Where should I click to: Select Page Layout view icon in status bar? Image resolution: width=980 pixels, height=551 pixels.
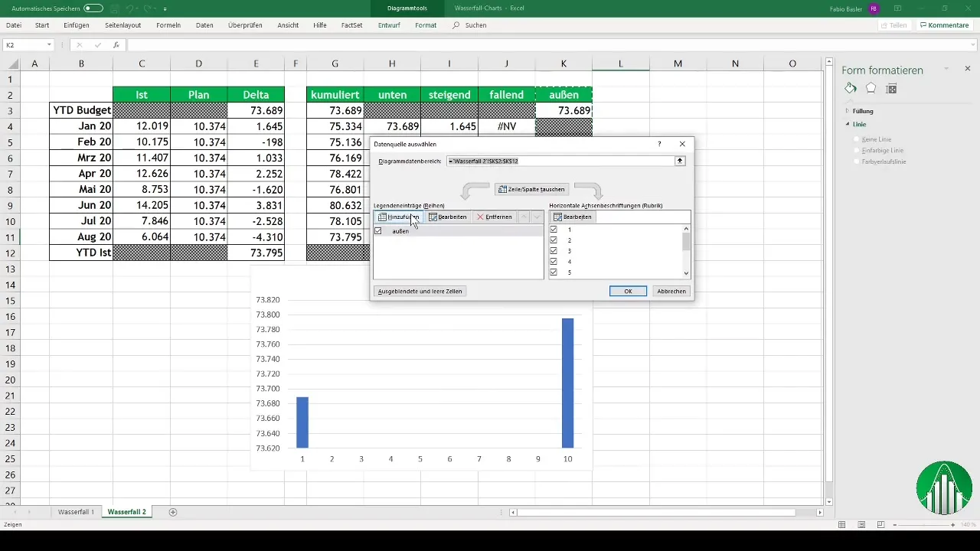[861, 525]
